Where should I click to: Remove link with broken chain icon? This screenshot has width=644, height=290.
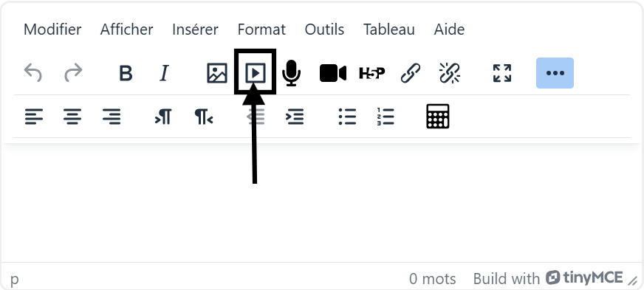click(x=449, y=74)
